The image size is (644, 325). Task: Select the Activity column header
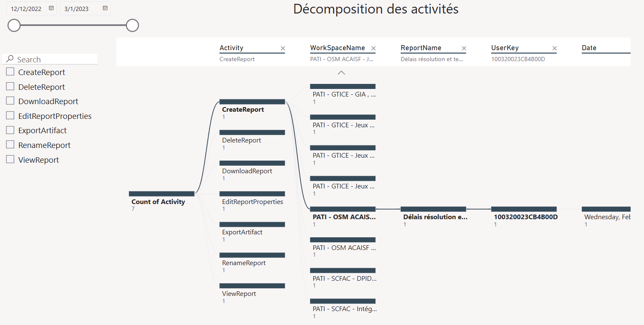point(232,48)
